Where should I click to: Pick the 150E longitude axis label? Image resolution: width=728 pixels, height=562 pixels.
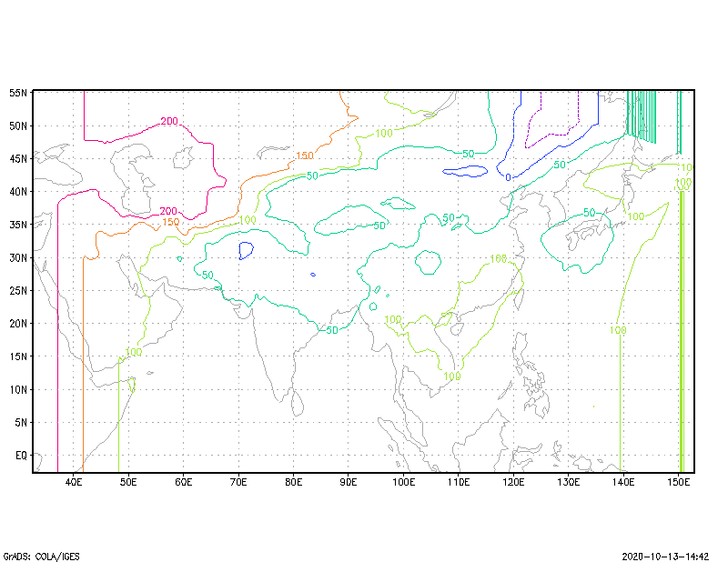(x=679, y=482)
